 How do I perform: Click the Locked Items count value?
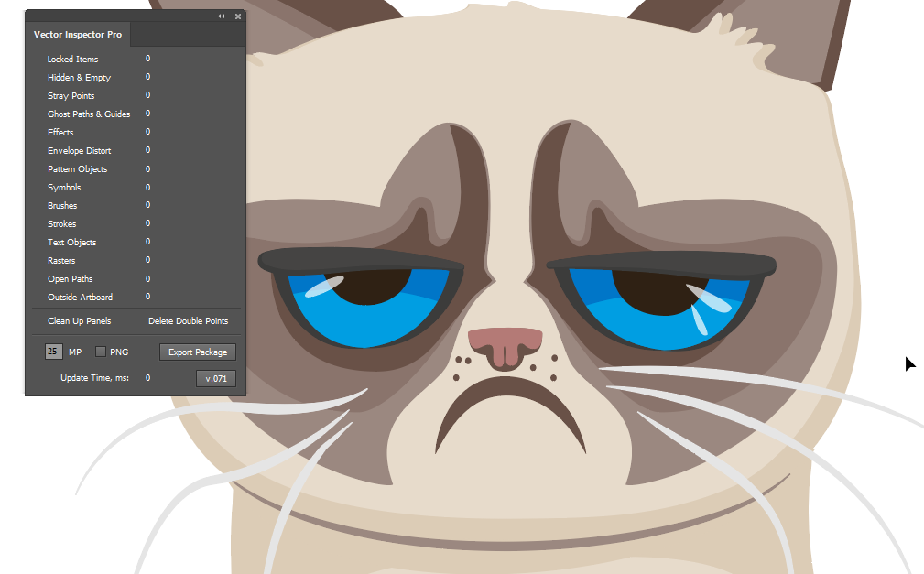pos(148,59)
